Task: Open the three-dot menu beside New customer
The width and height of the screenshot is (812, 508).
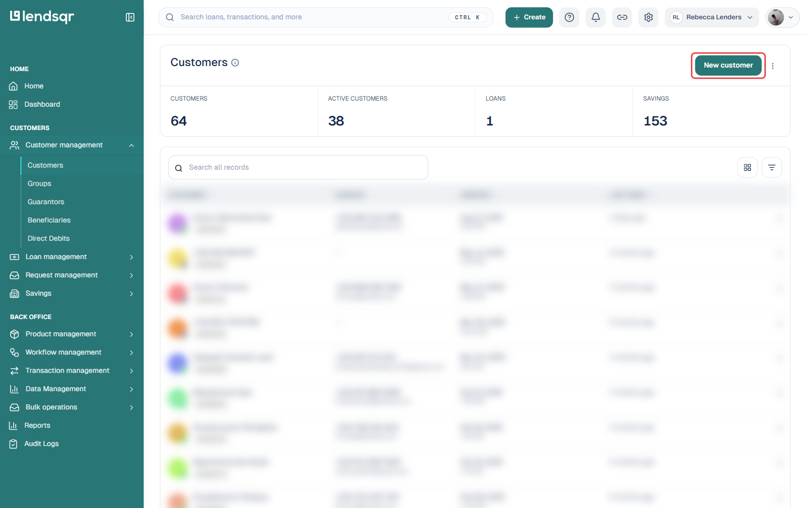Action: (773, 66)
